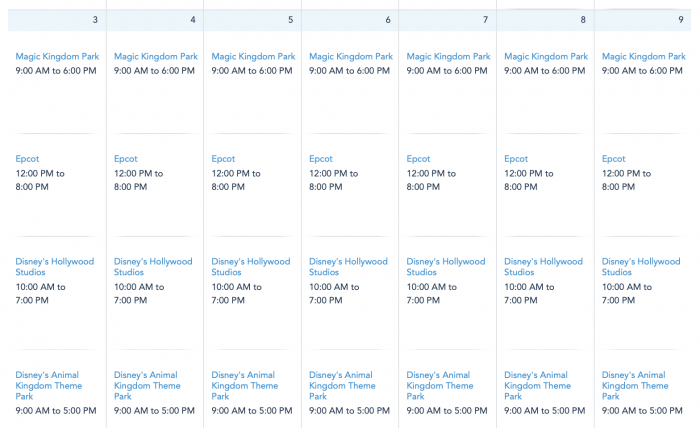Open Magic Kingdom Park link under day 9

coord(643,57)
